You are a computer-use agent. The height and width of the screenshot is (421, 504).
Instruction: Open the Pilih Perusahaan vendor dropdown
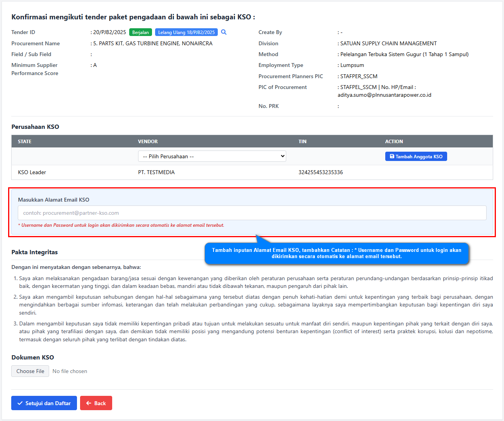[x=212, y=156]
